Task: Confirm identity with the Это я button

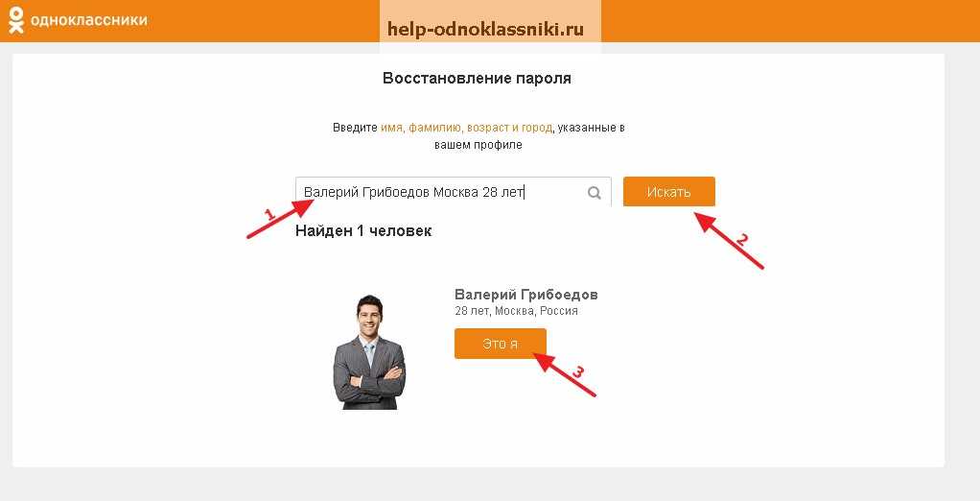Action: coord(500,344)
